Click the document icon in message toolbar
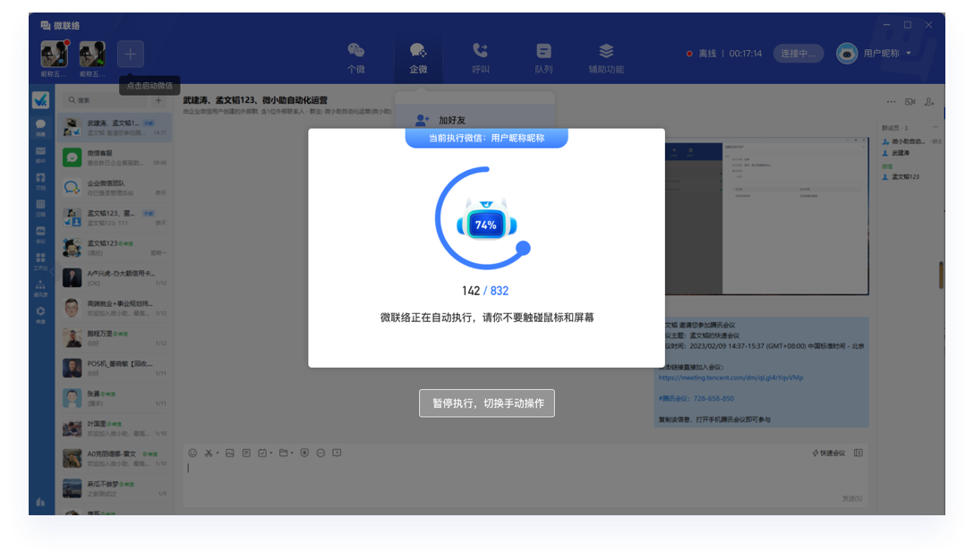 click(x=246, y=454)
